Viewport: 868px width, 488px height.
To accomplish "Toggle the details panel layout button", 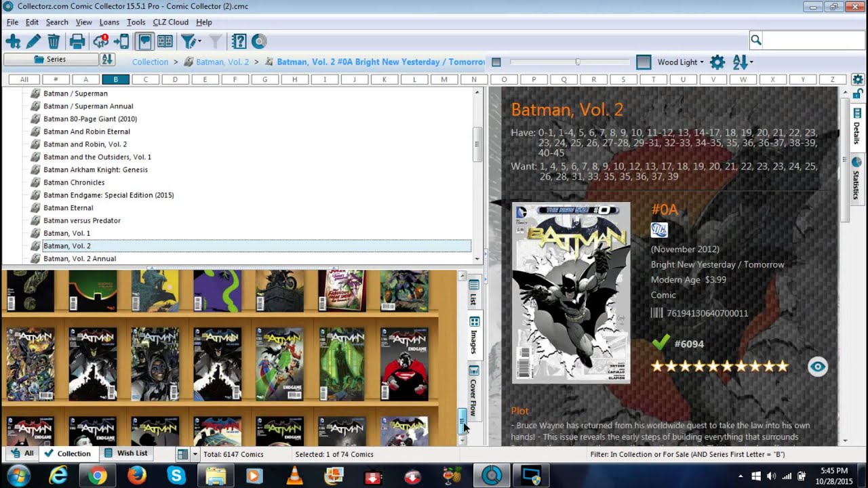I will (x=144, y=41).
